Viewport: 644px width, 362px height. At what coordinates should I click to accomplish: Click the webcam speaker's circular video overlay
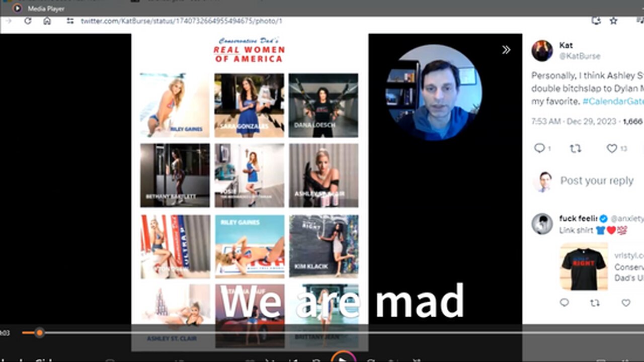click(x=433, y=93)
